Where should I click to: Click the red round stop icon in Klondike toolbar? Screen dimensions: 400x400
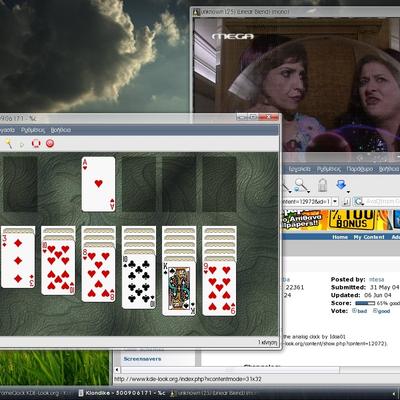click(x=50, y=144)
